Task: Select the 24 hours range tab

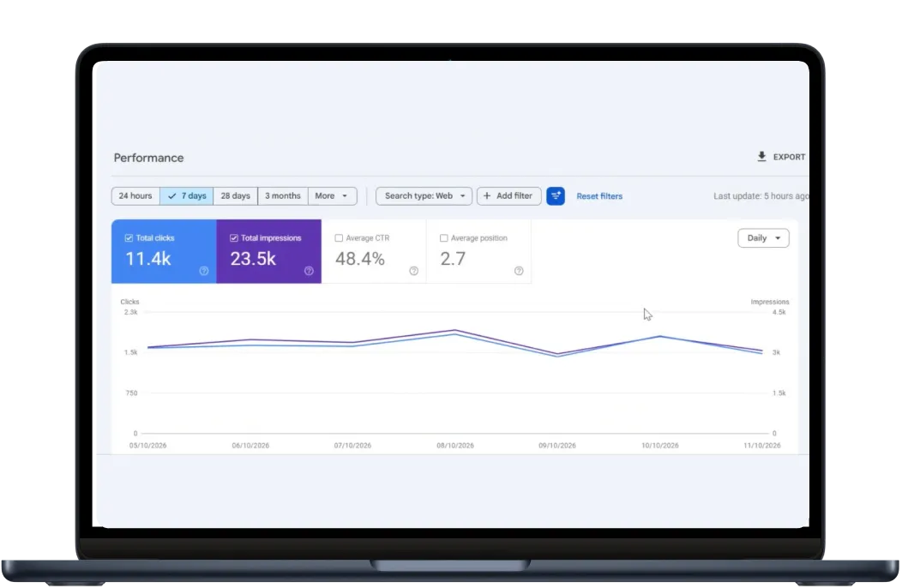Action: pyautogui.click(x=135, y=196)
